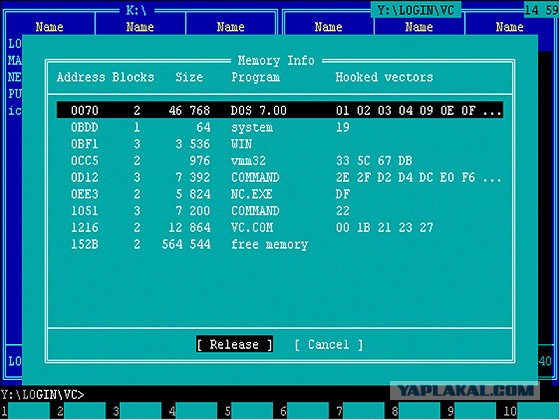This screenshot has height=420, width=560.
Task: Click hooked vectors 33 5C 67 DB
Action: tap(374, 161)
